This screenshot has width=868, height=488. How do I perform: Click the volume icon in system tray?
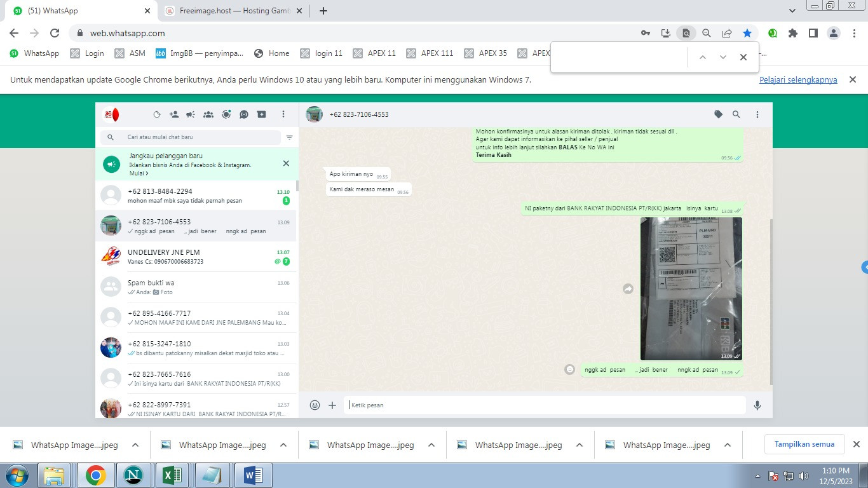pyautogui.click(x=804, y=475)
